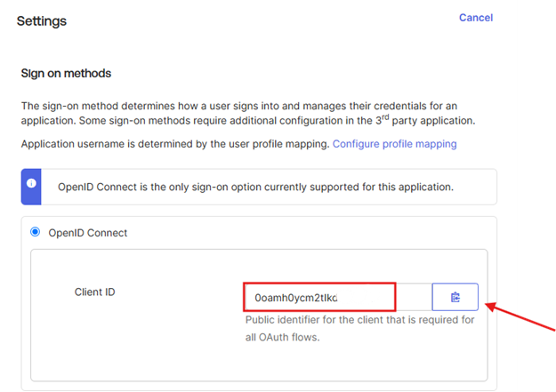Copy the Client ID to clipboard
The width and height of the screenshot is (556, 392).
[455, 297]
